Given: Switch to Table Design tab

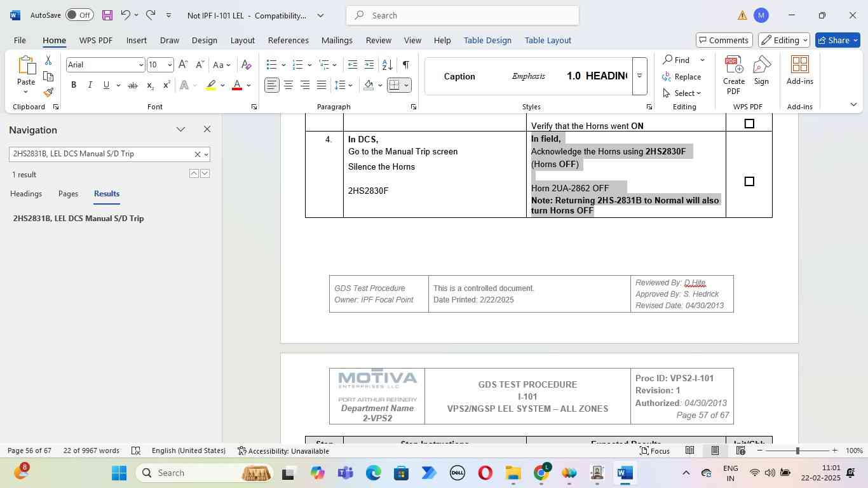Looking at the screenshot, I should tap(487, 40).
